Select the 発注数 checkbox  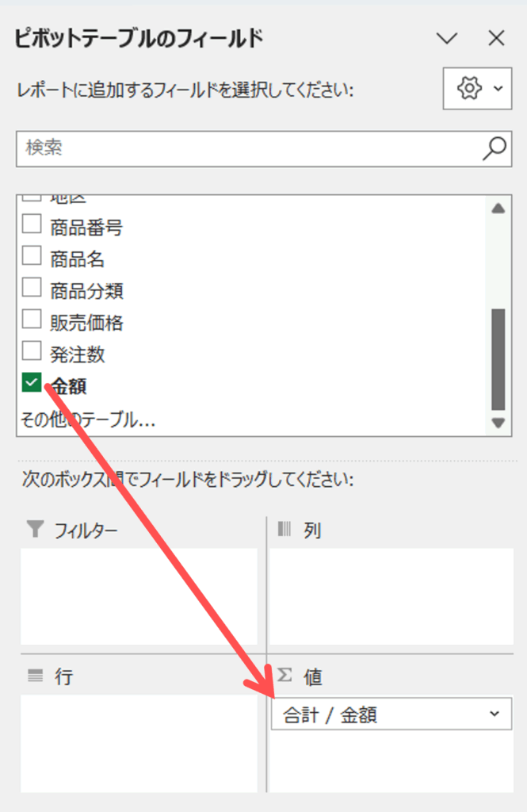32,351
